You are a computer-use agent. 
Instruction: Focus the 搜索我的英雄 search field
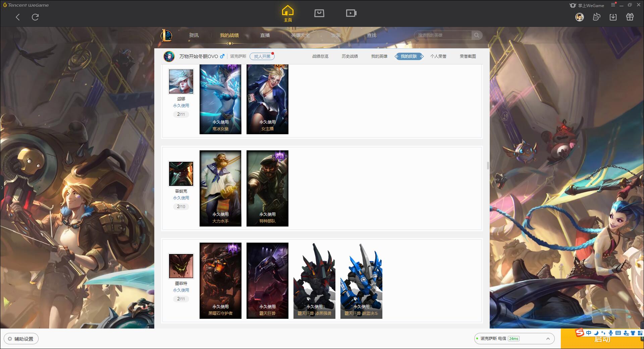point(443,35)
